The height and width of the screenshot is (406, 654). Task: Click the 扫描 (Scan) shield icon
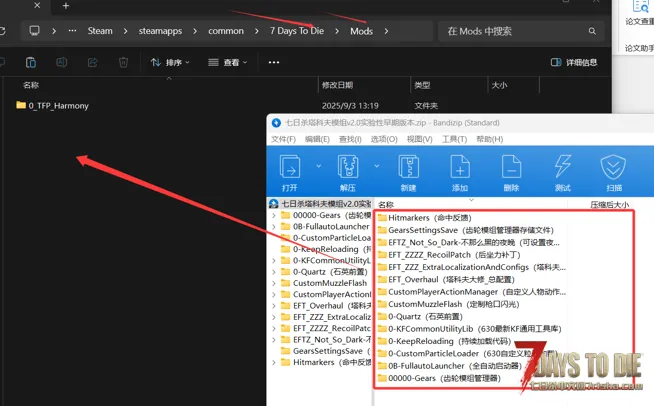[x=613, y=172]
